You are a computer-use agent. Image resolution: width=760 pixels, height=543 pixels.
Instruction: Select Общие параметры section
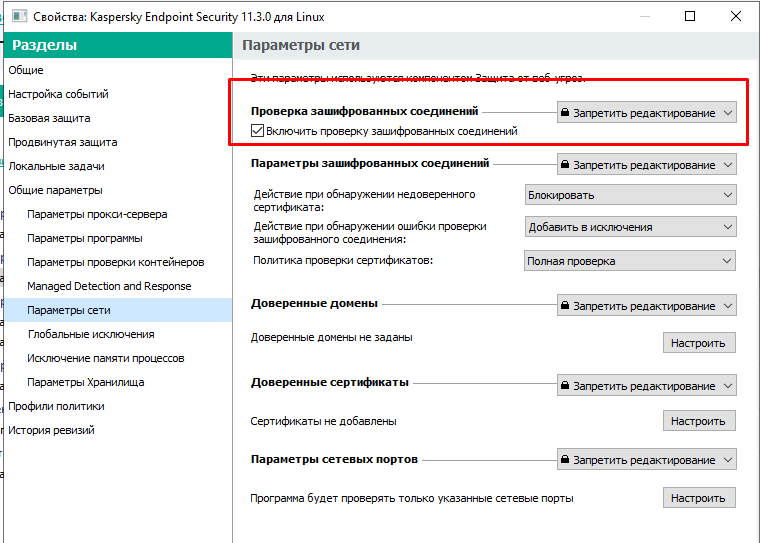pos(118,190)
